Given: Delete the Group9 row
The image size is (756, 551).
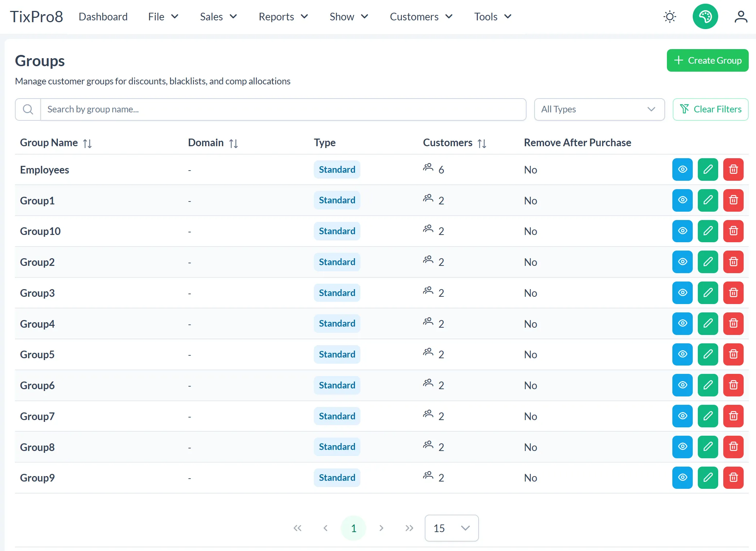Looking at the screenshot, I should pyautogui.click(x=733, y=478).
